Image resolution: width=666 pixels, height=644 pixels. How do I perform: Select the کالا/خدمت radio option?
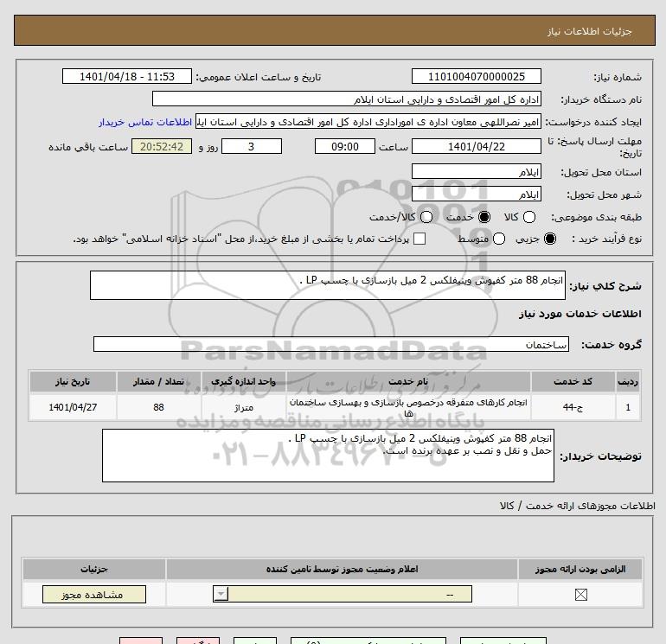pos(426,217)
